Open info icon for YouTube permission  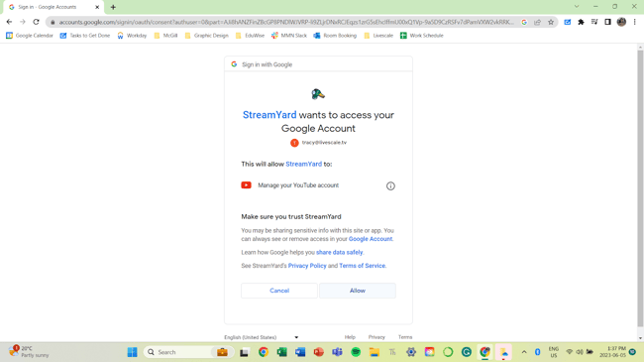(x=390, y=185)
